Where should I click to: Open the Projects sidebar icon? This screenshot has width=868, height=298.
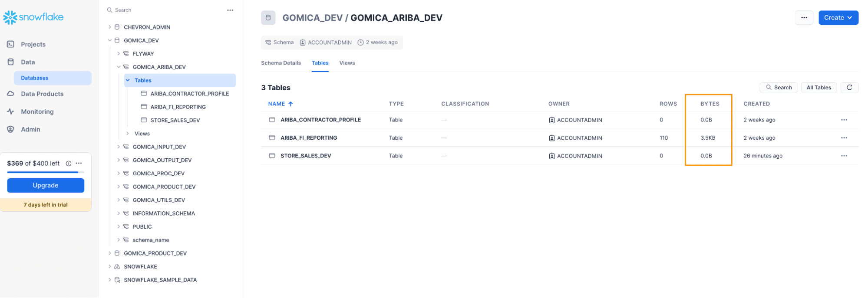click(11, 44)
